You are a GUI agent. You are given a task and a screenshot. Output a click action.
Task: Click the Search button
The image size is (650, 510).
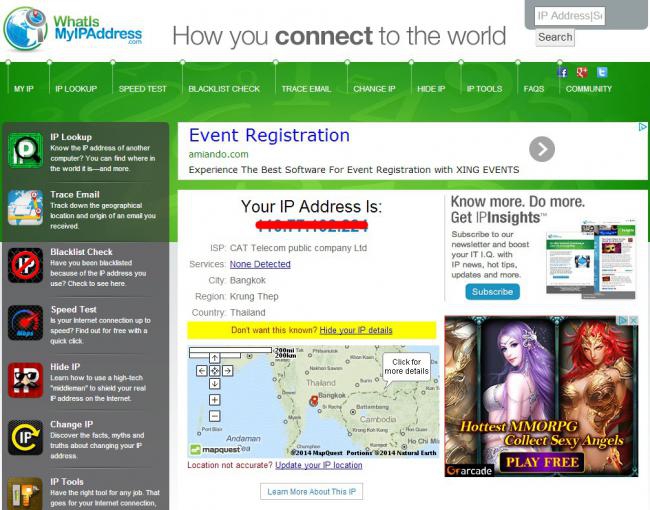click(555, 37)
